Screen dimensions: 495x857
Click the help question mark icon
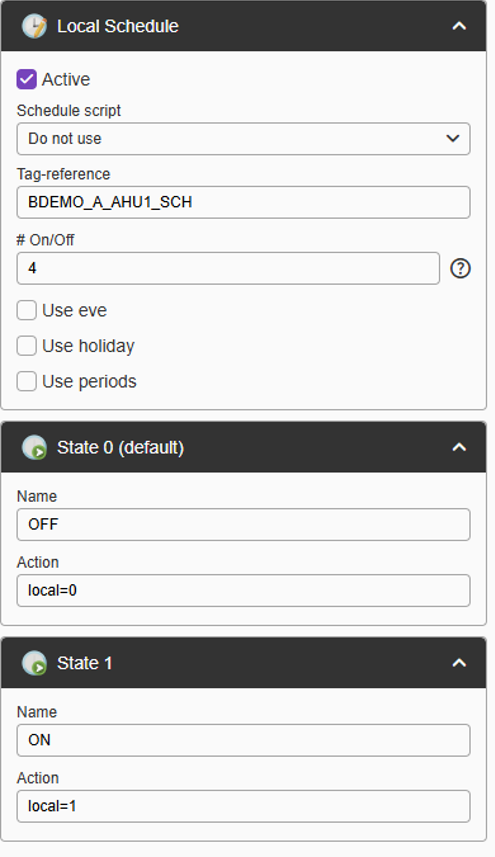[x=460, y=268]
